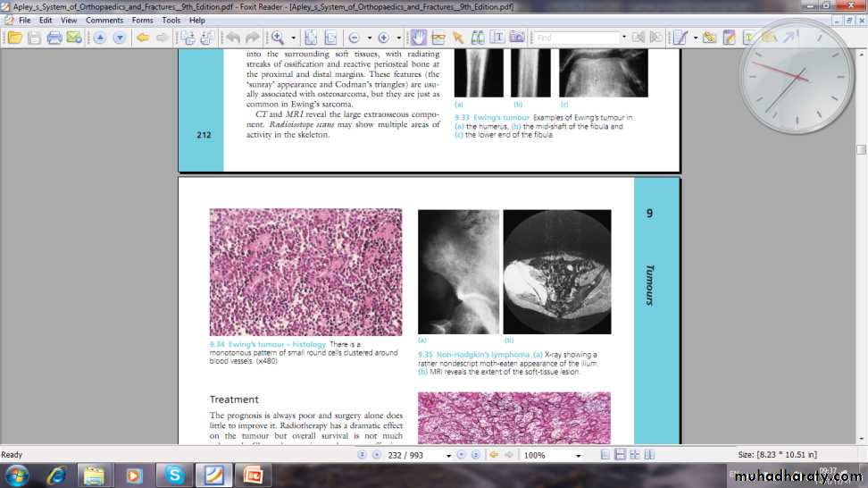Select the arrow Select Annotation tool

pyautogui.click(x=458, y=38)
